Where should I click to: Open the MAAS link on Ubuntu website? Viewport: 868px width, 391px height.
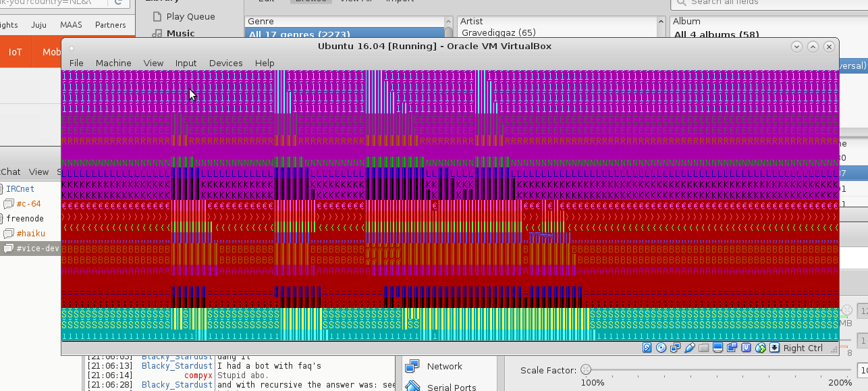71,25
